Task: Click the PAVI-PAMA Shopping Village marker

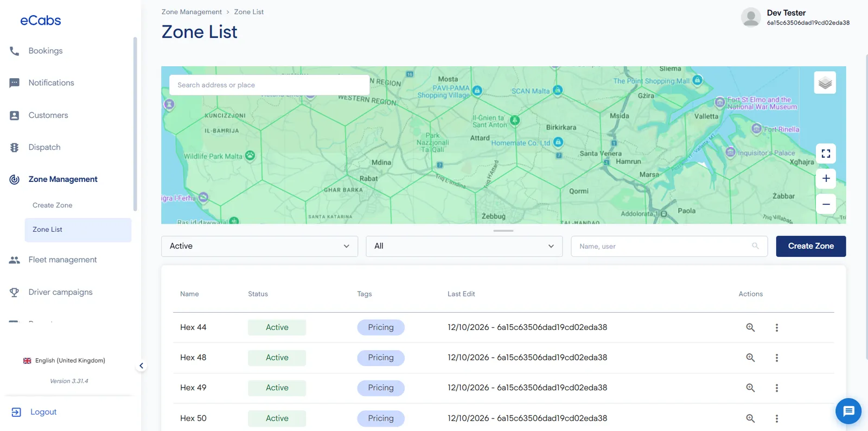Action: (x=477, y=91)
